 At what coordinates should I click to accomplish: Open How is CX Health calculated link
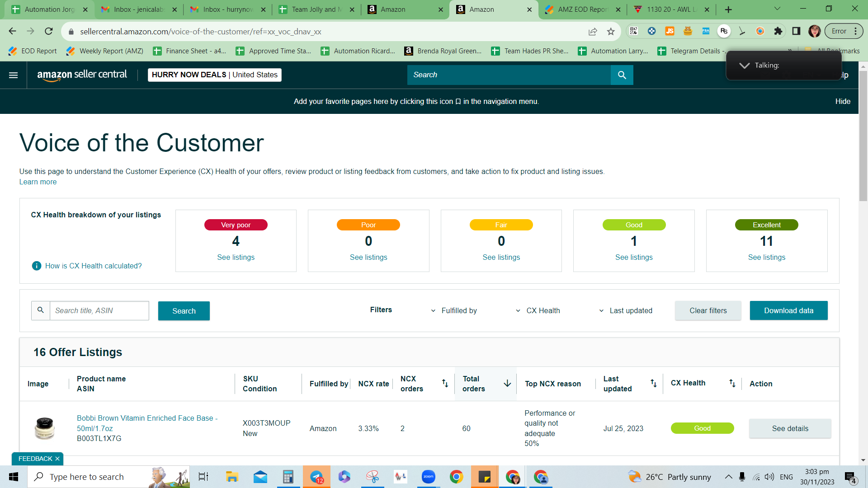(93, 266)
